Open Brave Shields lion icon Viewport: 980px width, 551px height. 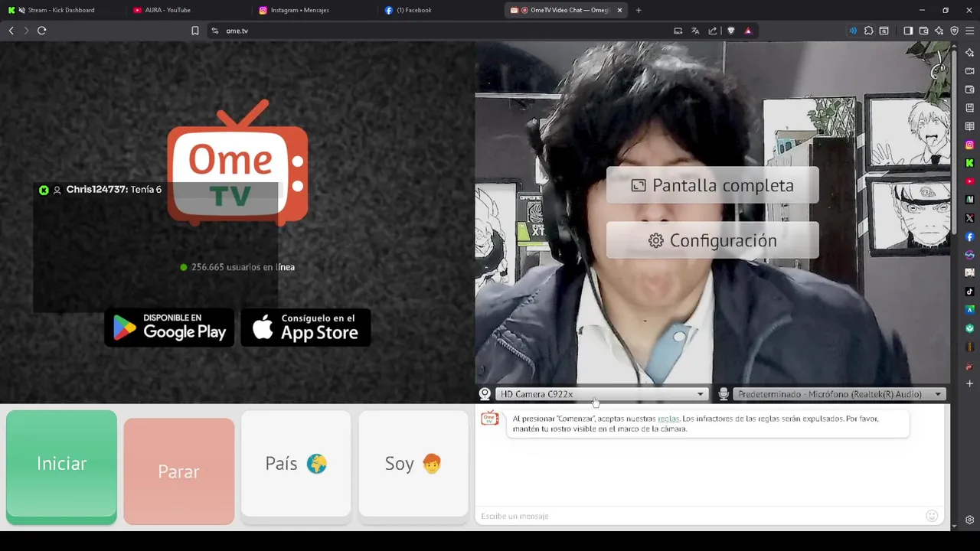[x=730, y=31]
